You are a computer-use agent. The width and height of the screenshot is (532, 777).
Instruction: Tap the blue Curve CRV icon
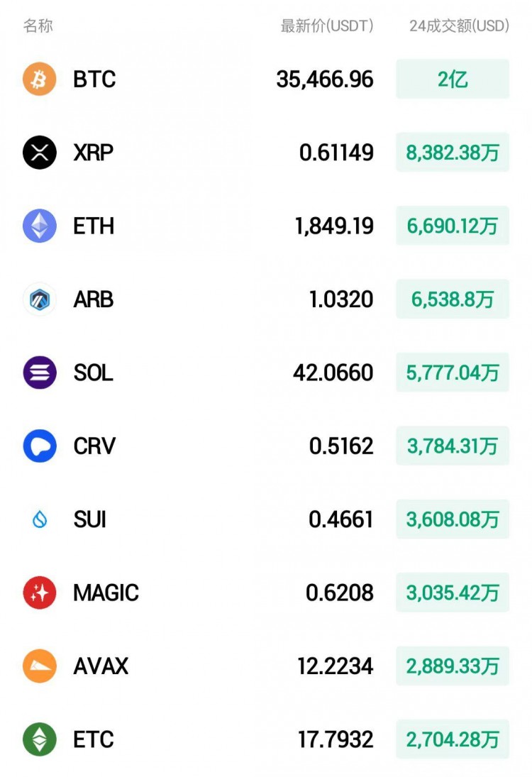pos(40,446)
